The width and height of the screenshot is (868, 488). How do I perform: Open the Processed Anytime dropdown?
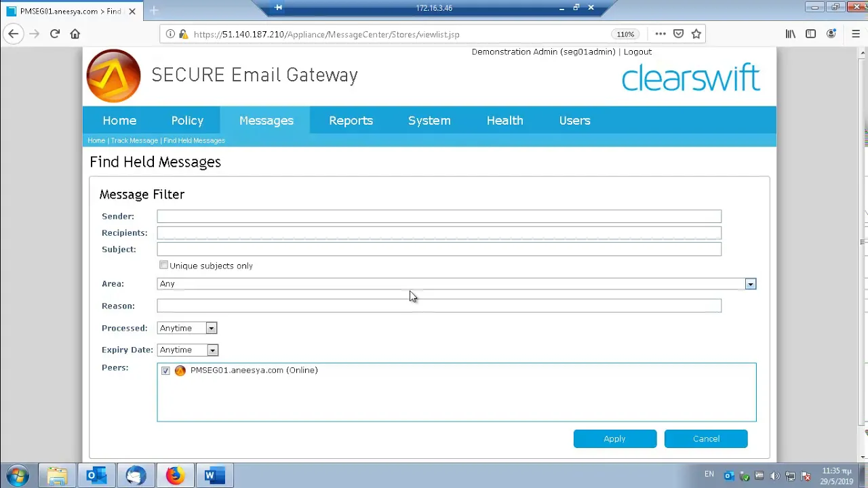pos(186,328)
